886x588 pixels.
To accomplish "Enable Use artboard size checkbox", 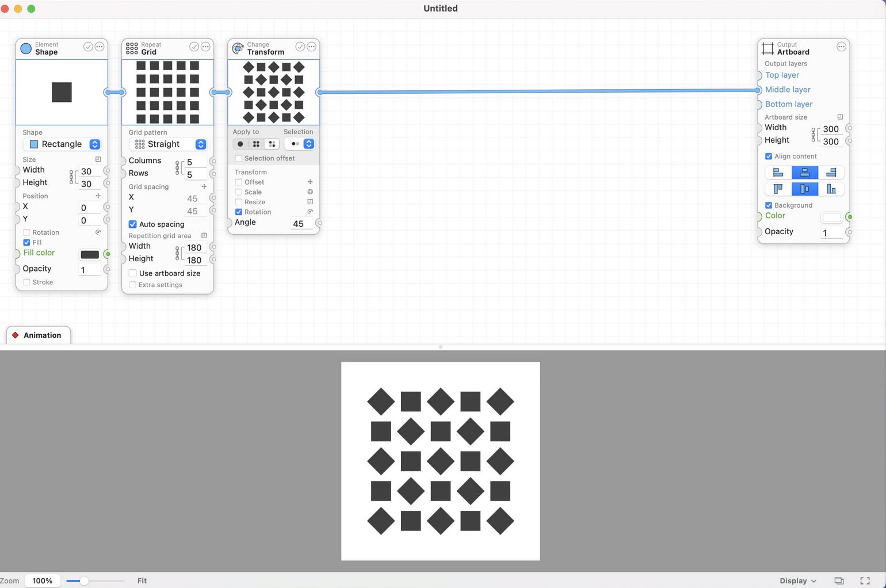I will pos(132,273).
